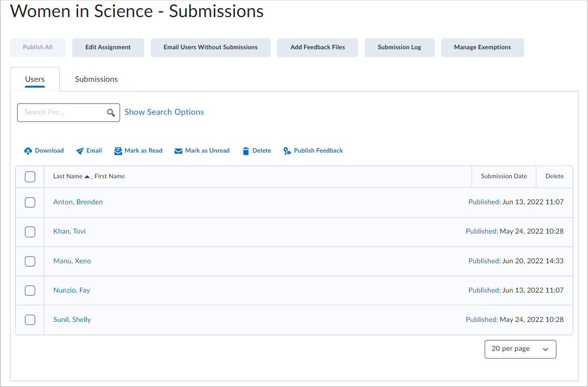Switch to the Submissions tab

(96, 79)
